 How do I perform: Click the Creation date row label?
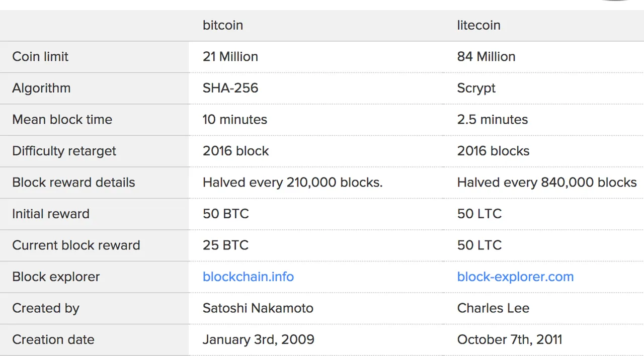(x=53, y=339)
